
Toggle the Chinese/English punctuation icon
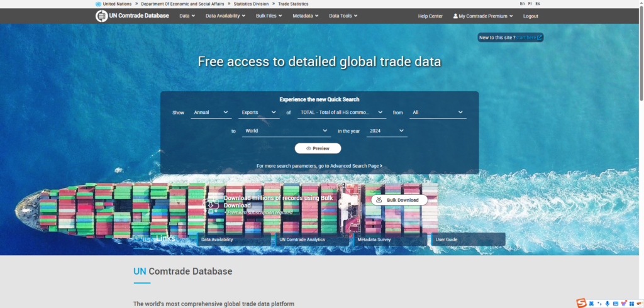point(599,304)
